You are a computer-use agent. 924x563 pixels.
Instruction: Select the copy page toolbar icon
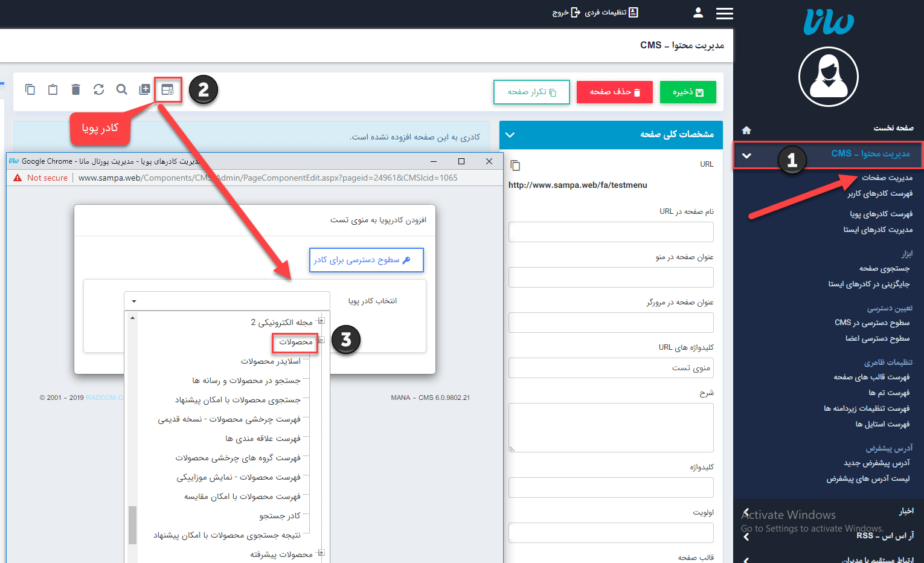click(x=30, y=89)
